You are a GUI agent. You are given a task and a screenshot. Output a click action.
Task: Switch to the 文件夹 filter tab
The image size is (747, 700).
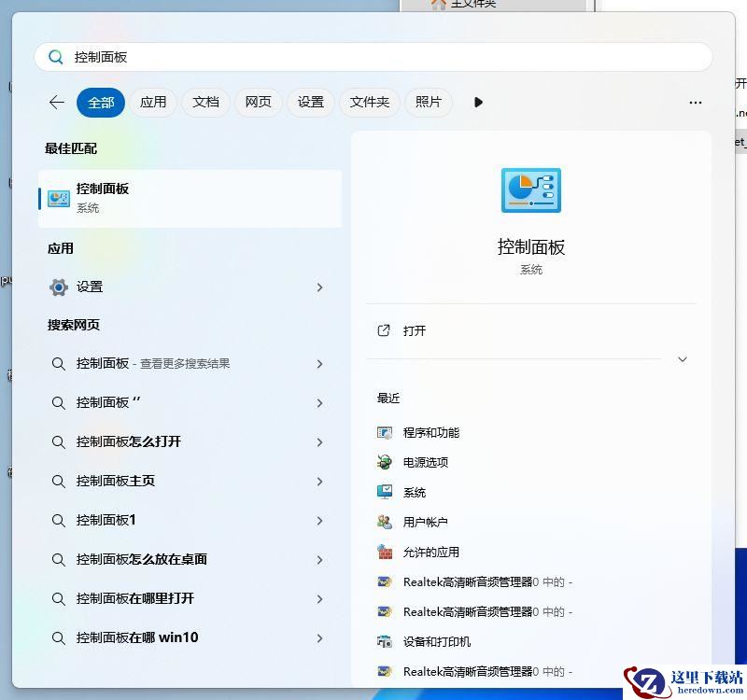369,103
